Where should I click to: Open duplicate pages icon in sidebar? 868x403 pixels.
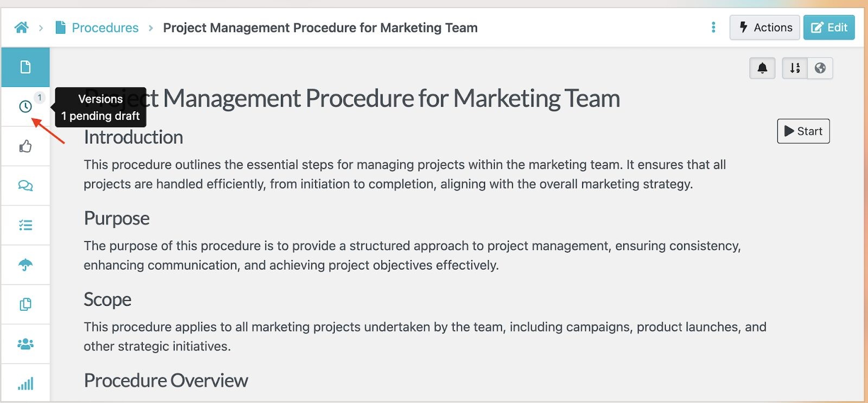pyautogui.click(x=25, y=304)
